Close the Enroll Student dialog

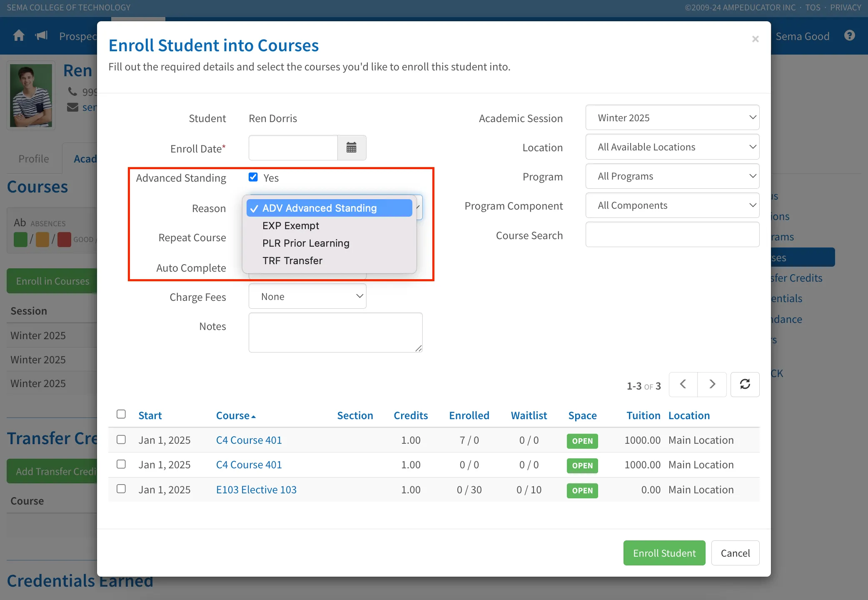(x=756, y=39)
